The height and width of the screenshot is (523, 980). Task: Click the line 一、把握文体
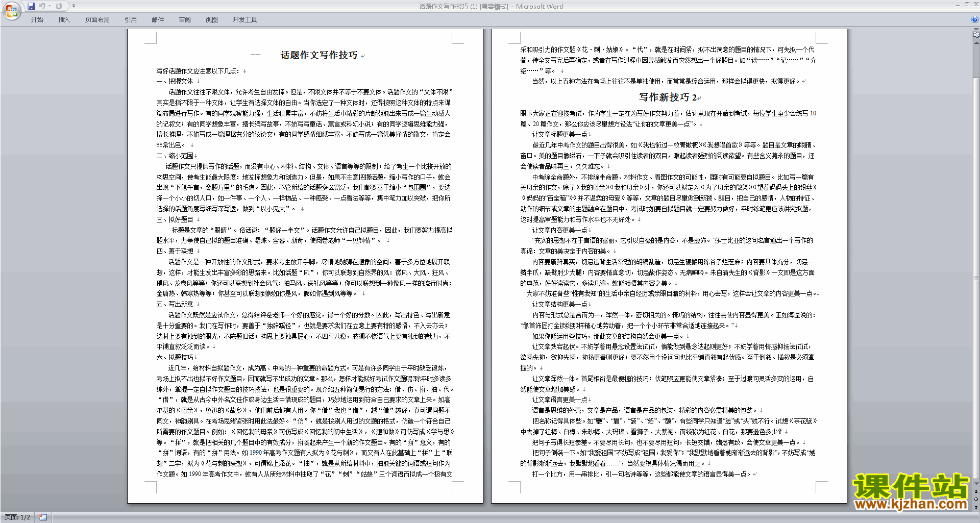tap(175, 81)
